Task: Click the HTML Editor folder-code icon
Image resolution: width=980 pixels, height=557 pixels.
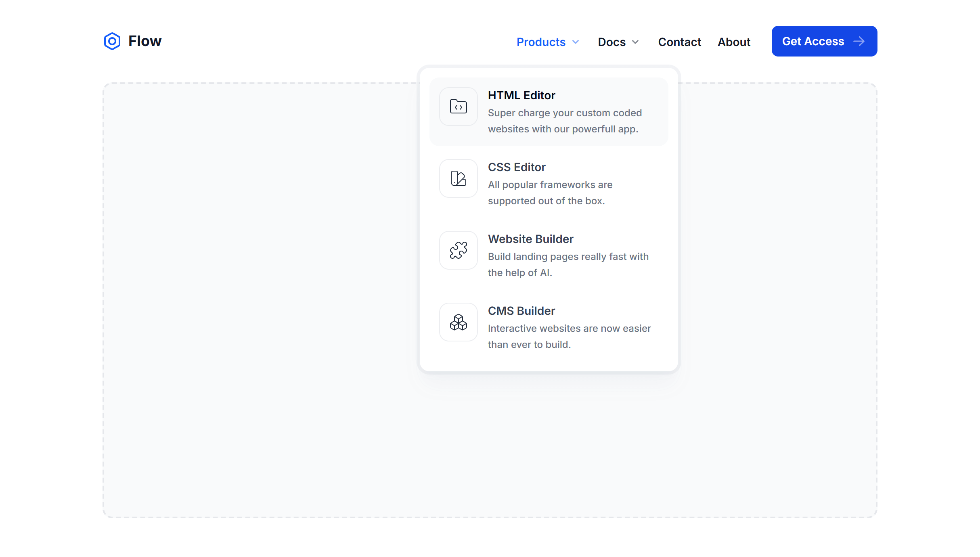Action: [458, 106]
